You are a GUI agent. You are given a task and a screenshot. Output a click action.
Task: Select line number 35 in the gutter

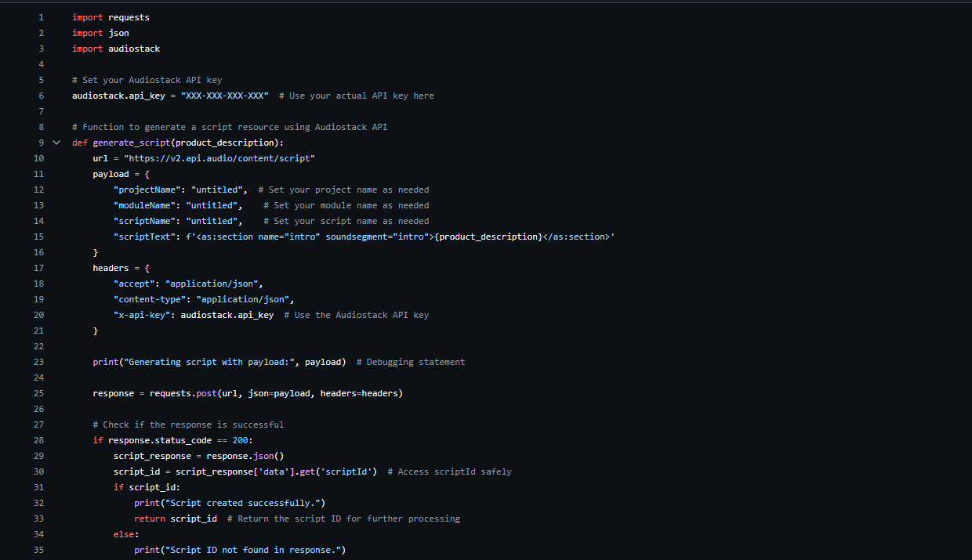click(39, 550)
